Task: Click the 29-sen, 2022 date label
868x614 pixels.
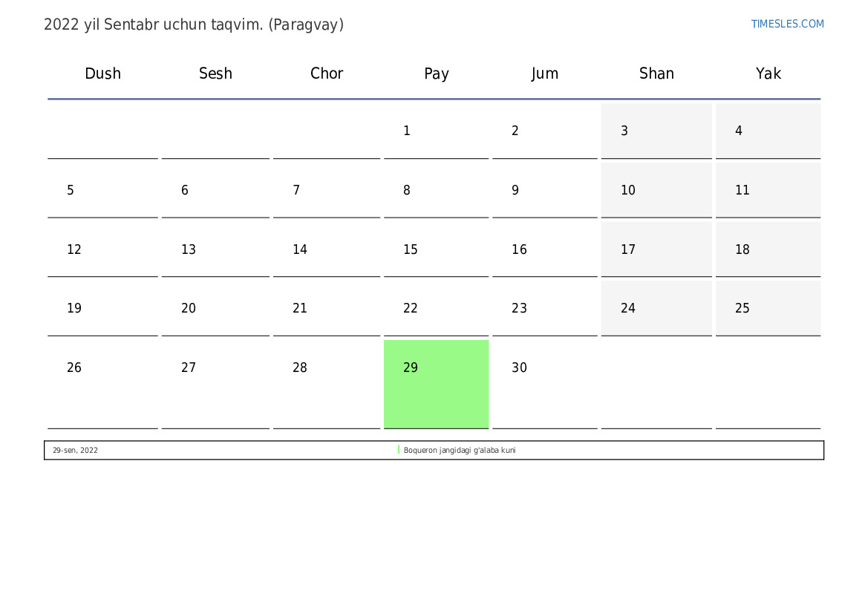Action: click(x=75, y=451)
